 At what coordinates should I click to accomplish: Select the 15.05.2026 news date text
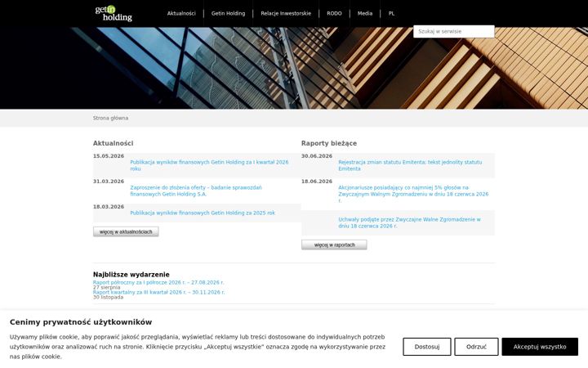(109, 156)
